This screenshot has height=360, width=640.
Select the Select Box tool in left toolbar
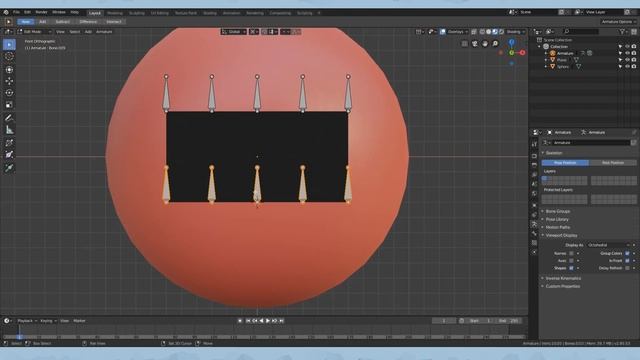(x=9, y=44)
